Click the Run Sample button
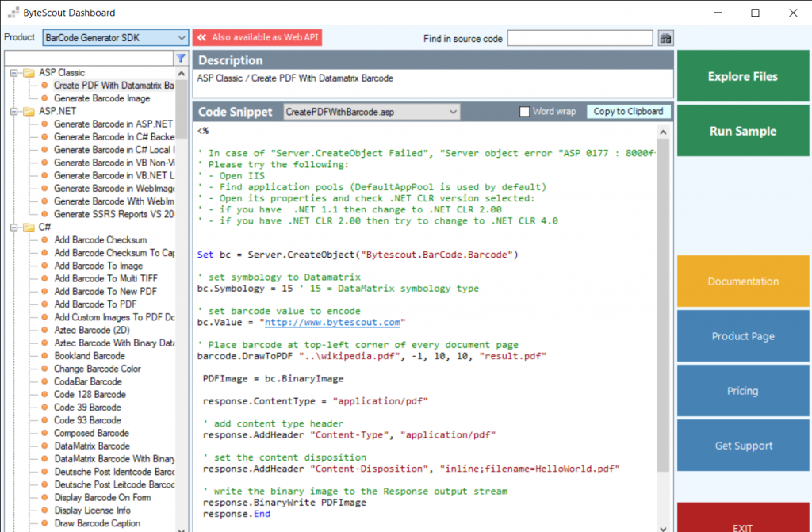 click(742, 131)
